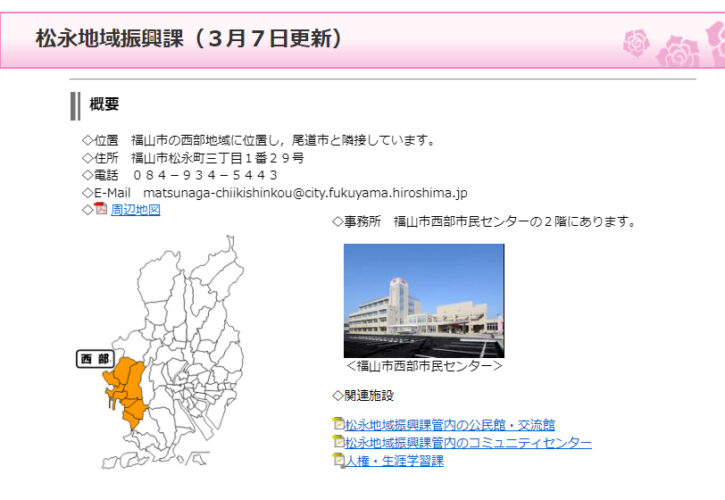Screen dimensions: 725x500
Task: Click the ◇位置 description line
Action: coord(259,140)
